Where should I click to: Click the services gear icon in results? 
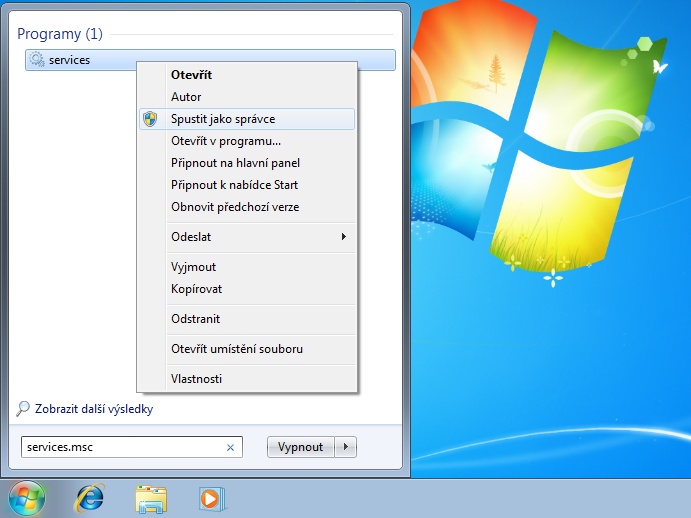(37, 60)
